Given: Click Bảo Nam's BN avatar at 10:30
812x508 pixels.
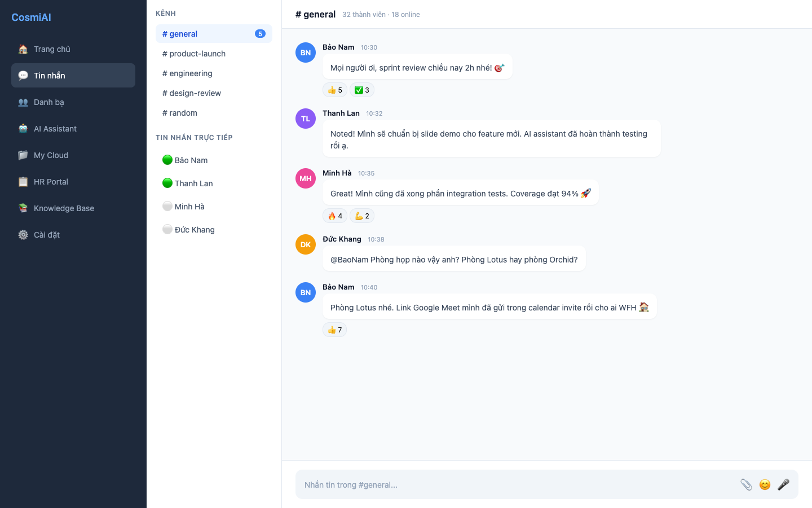Looking at the screenshot, I should [305, 52].
